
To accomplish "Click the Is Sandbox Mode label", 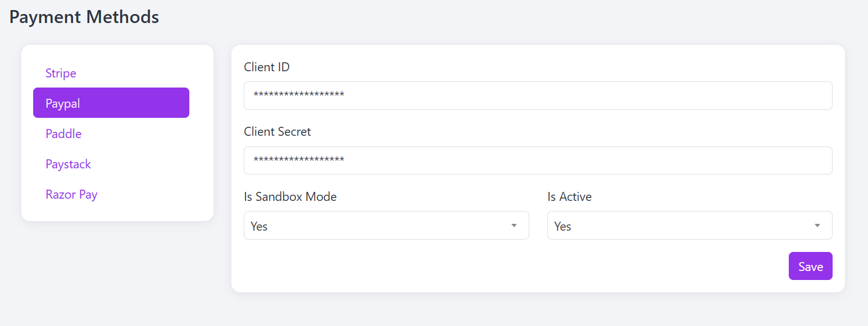I will (x=290, y=197).
